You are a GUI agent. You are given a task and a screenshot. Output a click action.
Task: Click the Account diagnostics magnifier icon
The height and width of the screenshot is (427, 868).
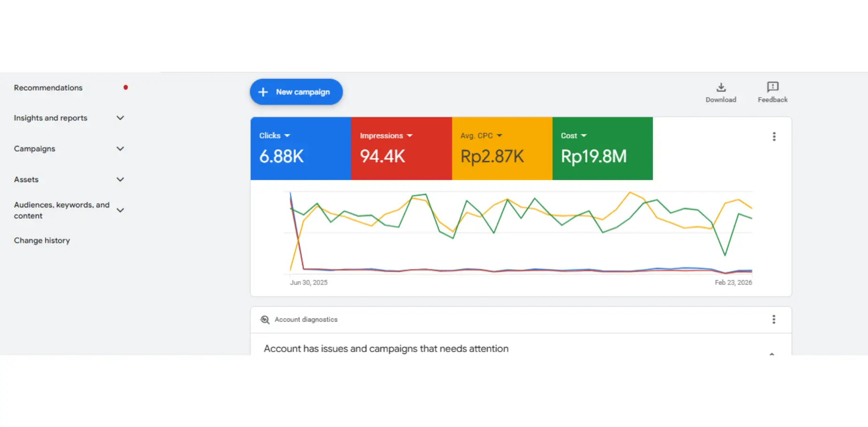coord(265,320)
